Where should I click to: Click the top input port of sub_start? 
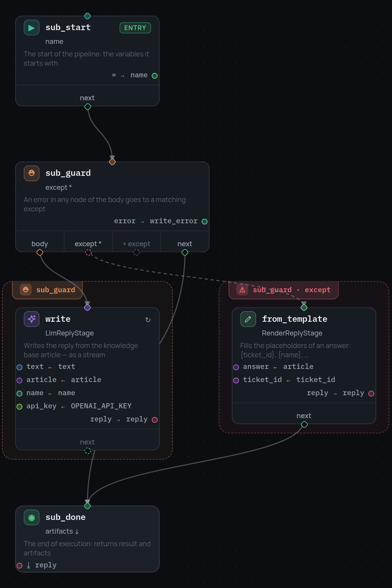[x=87, y=16]
